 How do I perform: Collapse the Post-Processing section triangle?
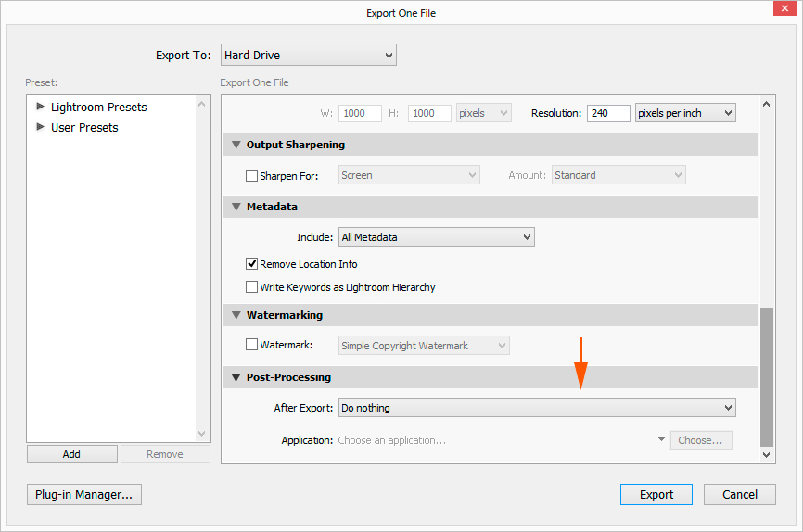(x=236, y=377)
